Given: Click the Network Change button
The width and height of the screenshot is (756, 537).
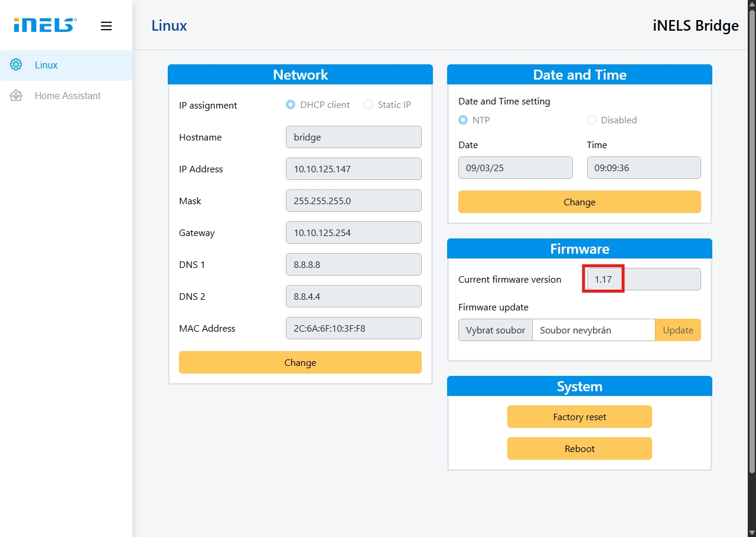Looking at the screenshot, I should point(300,362).
